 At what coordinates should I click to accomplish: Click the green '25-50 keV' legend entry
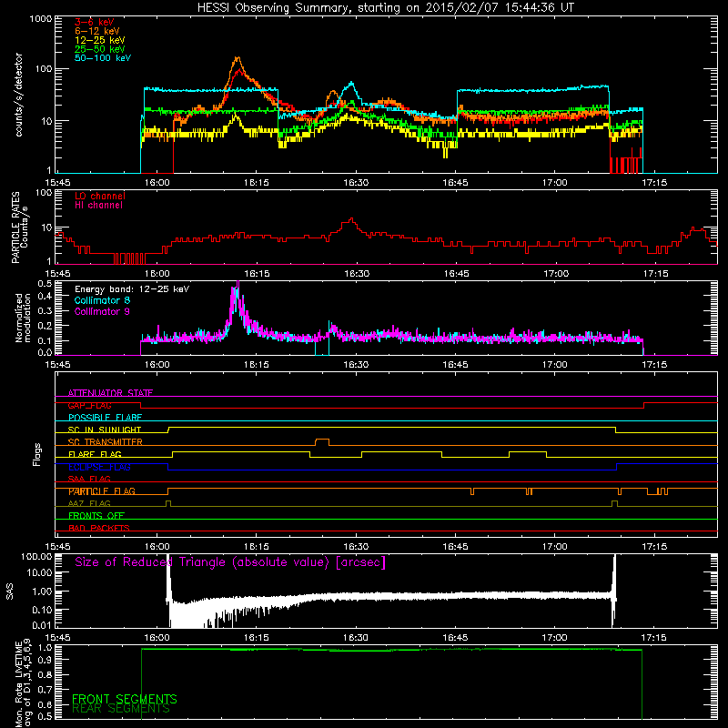point(100,49)
